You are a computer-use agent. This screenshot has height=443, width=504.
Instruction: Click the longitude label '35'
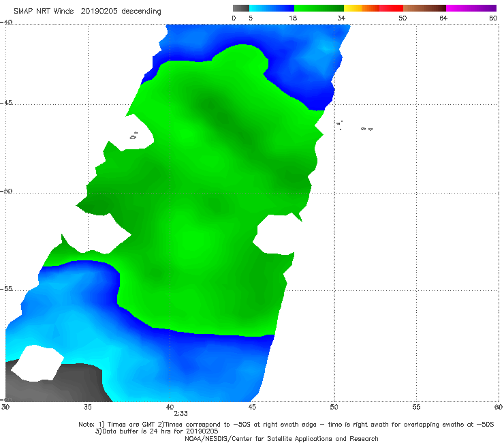[87, 407]
